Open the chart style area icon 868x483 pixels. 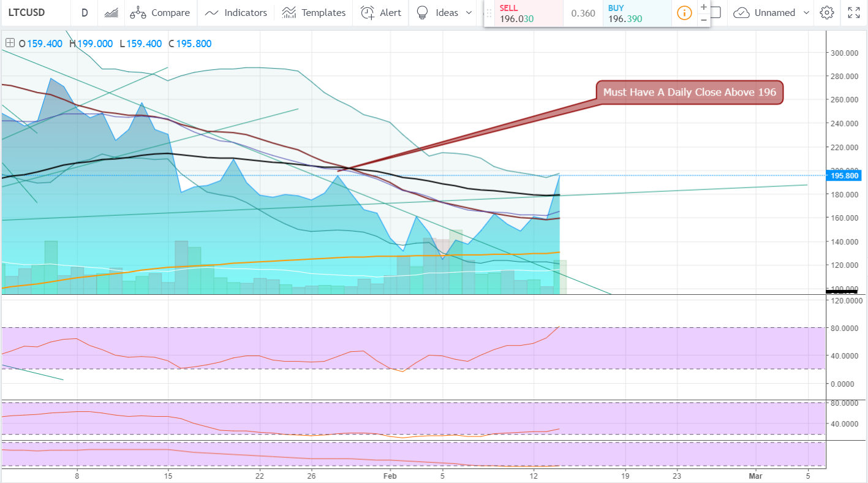coord(111,12)
